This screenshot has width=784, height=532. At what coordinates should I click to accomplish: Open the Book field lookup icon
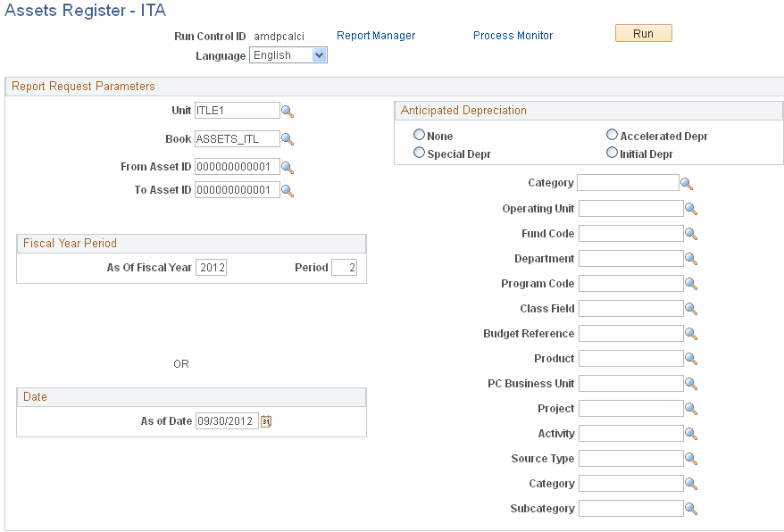coord(288,139)
